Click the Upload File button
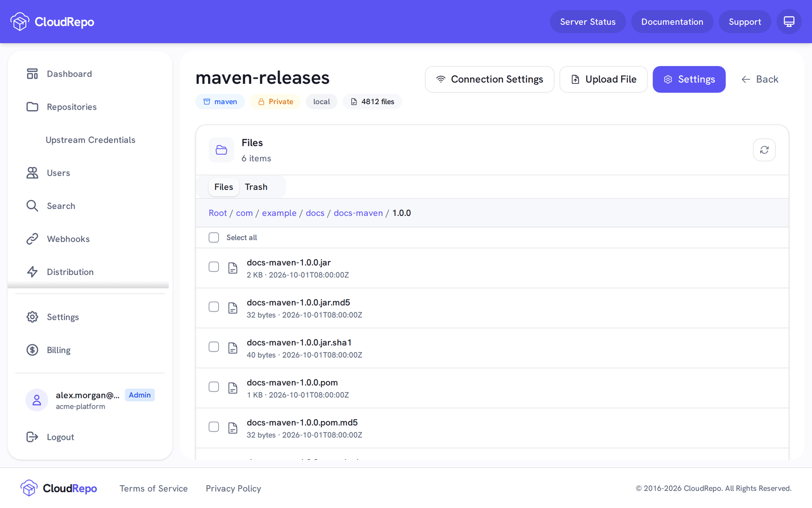This screenshot has height=508, width=812. (x=603, y=79)
